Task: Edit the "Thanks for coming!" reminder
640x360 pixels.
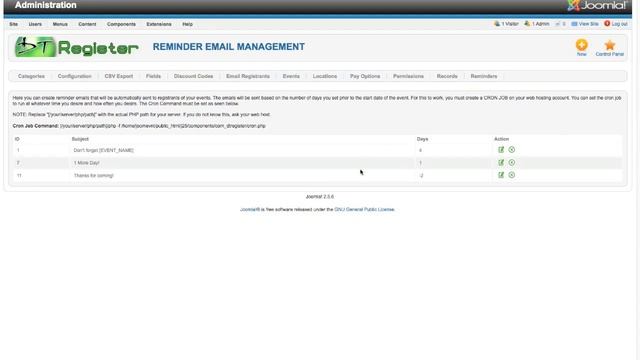Action: pos(501,175)
